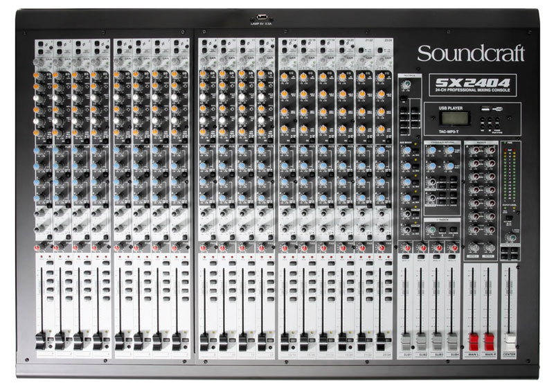Click the SUB4 grey group fader

[x=452, y=341]
